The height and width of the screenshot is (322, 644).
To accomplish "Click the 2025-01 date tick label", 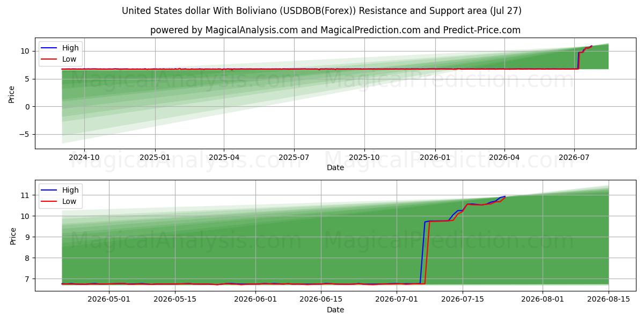I will [155, 158].
